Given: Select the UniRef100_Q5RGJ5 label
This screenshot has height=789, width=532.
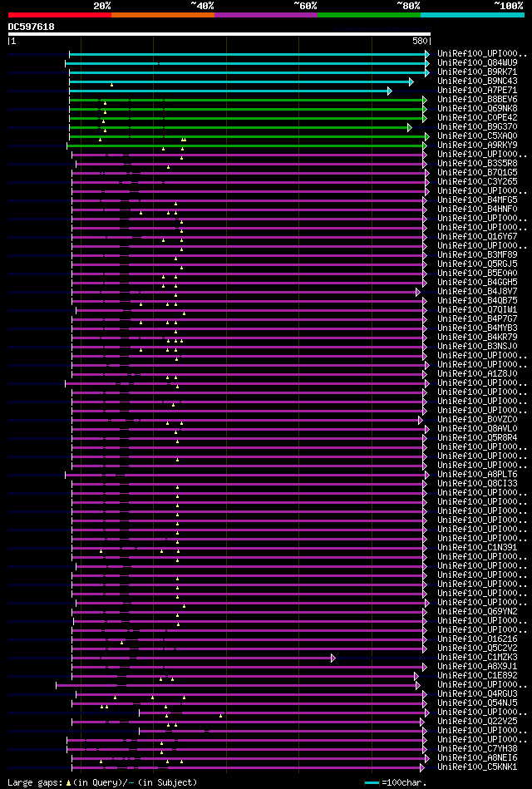Looking at the screenshot, I should [x=477, y=264].
